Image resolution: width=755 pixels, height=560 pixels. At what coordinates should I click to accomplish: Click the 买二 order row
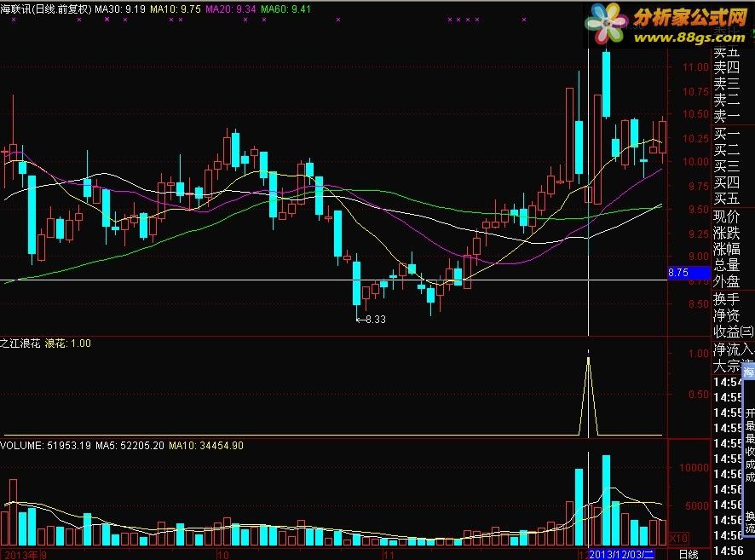[726, 150]
